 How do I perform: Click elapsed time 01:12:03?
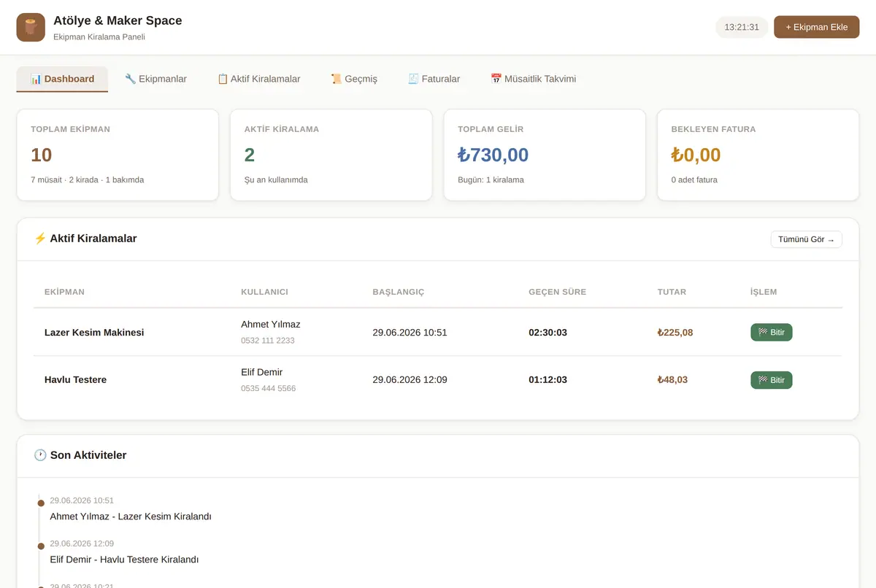pyautogui.click(x=547, y=380)
